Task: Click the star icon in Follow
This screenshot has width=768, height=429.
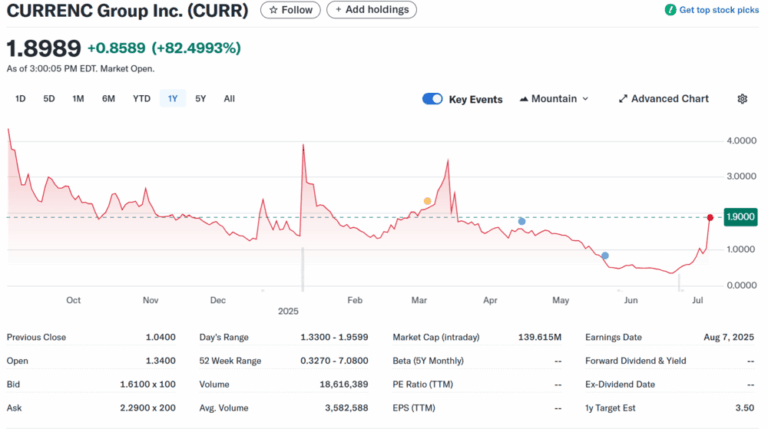Action: [273, 10]
